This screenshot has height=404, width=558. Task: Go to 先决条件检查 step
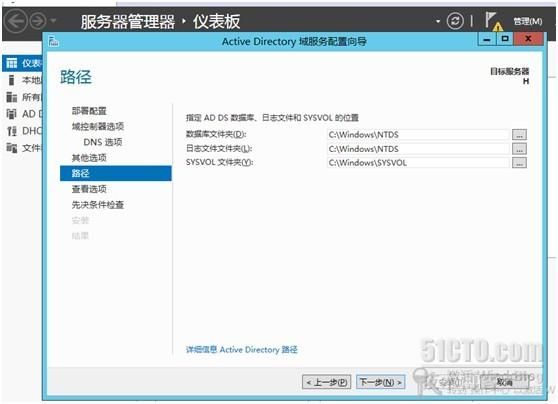(x=98, y=205)
